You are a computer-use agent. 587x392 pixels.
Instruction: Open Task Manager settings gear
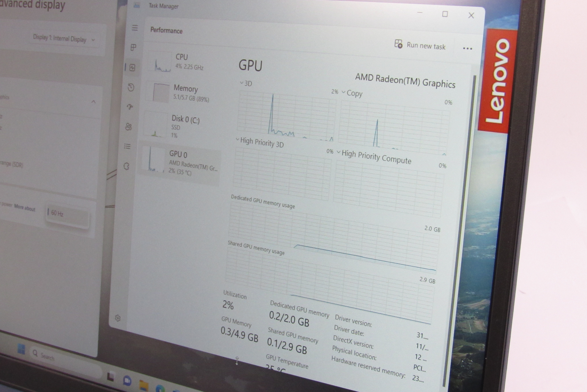pos(118,318)
